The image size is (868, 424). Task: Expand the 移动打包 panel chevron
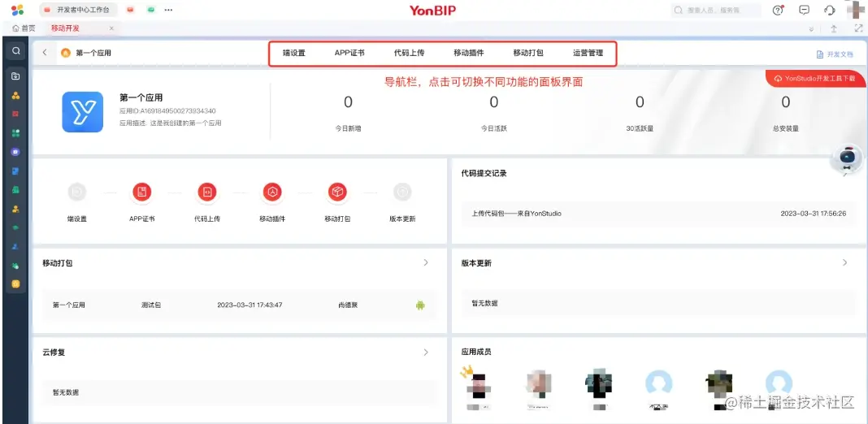click(426, 262)
